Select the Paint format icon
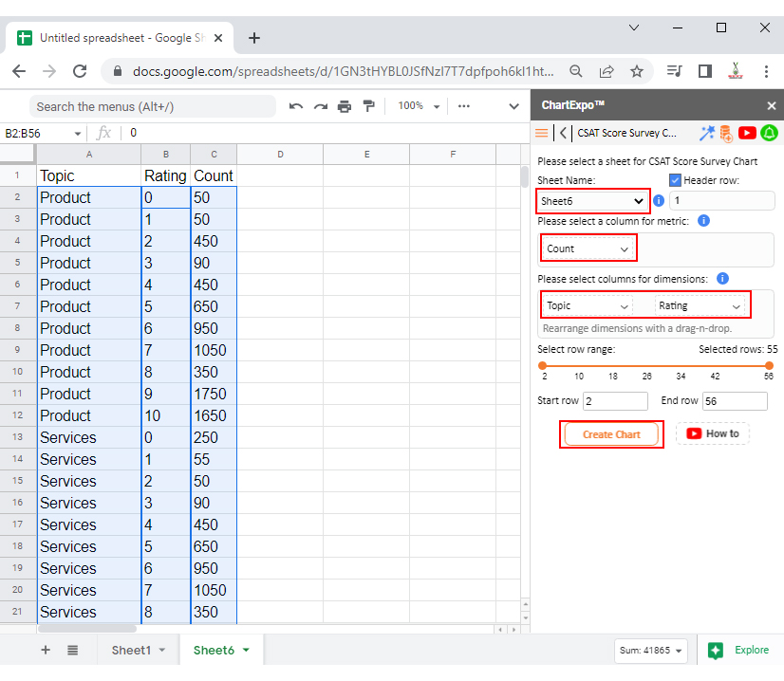Viewport: 784px width, 681px height. [369, 106]
